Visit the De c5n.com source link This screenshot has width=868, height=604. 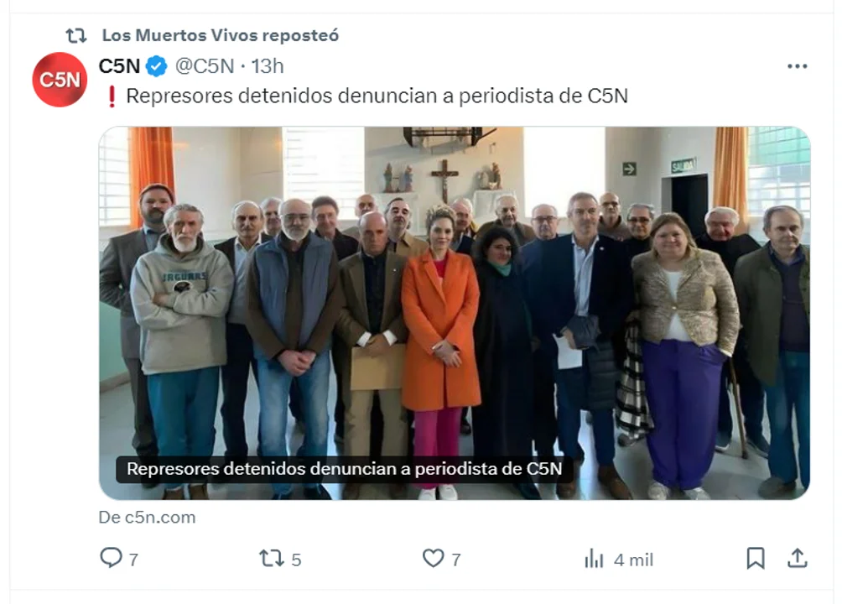click(x=148, y=517)
